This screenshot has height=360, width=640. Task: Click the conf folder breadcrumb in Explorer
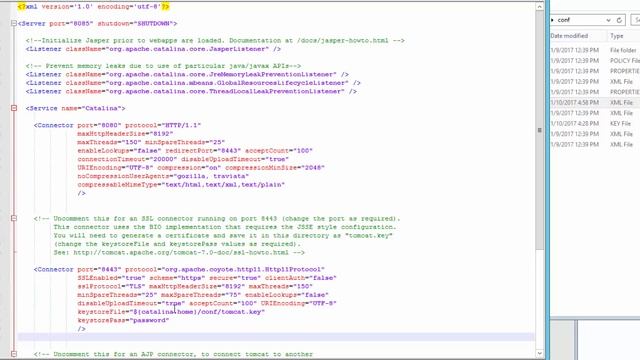564,20
